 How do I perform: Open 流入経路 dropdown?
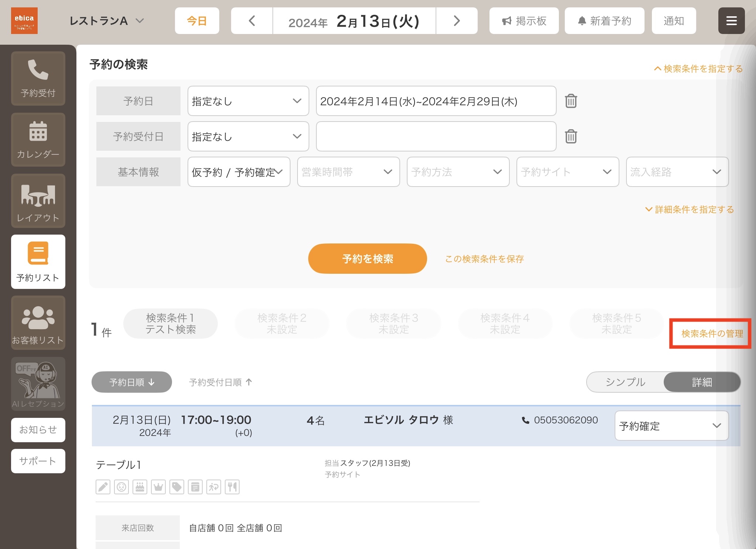pos(677,172)
